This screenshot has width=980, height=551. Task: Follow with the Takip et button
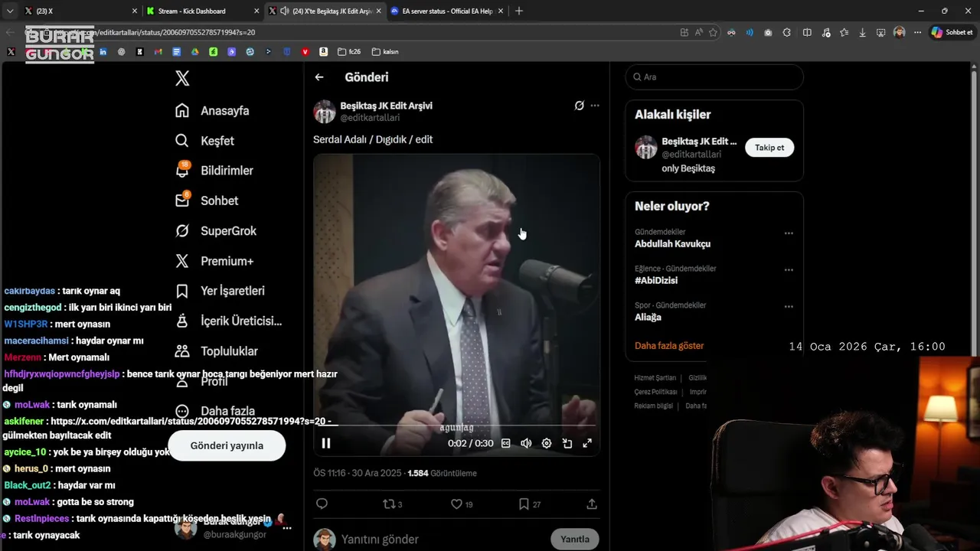pos(769,148)
